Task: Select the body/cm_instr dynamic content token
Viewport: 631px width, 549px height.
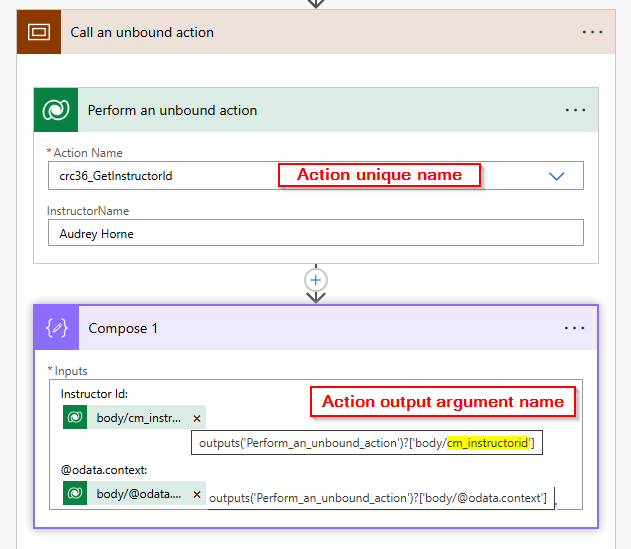Action: [140, 418]
